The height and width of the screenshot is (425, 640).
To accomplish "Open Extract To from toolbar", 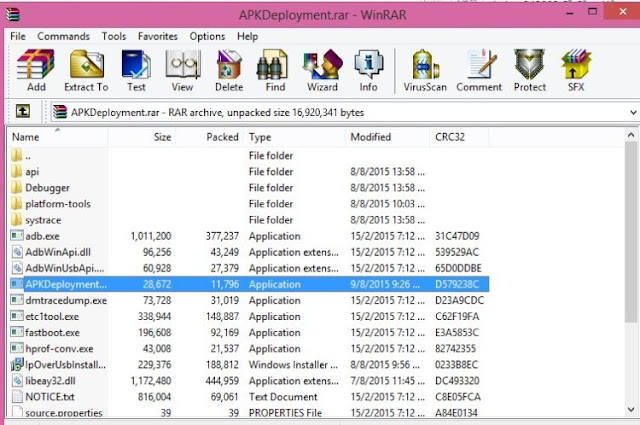I will click(x=86, y=70).
